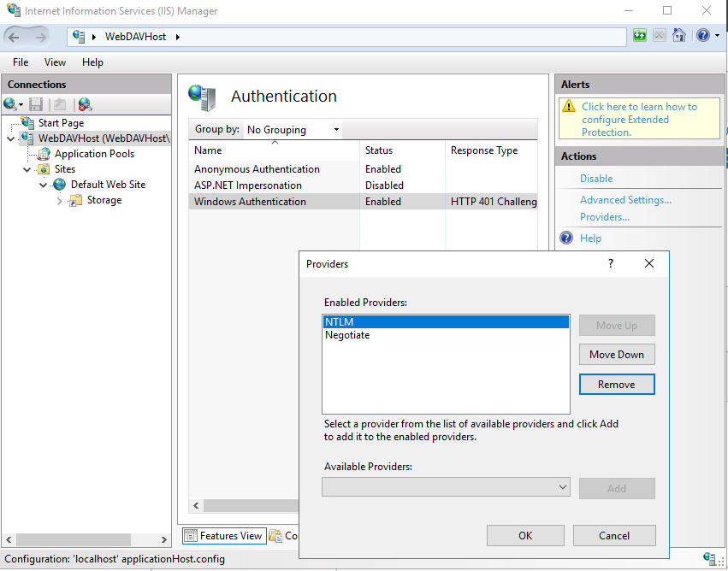
Task: Select WebDAVHost server node
Action: click(x=104, y=138)
